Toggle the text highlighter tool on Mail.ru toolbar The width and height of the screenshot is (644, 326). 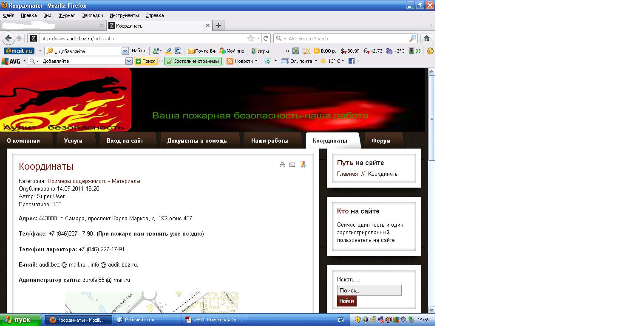(167, 51)
